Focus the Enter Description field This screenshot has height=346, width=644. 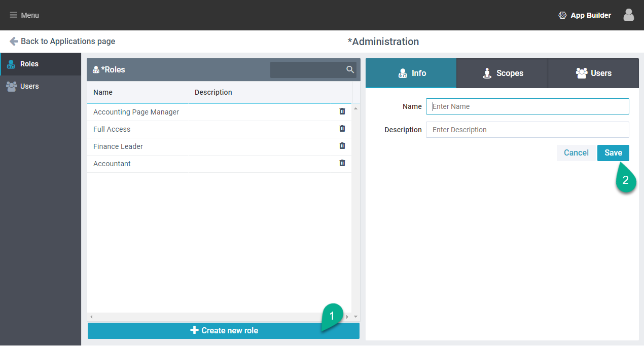(x=527, y=130)
